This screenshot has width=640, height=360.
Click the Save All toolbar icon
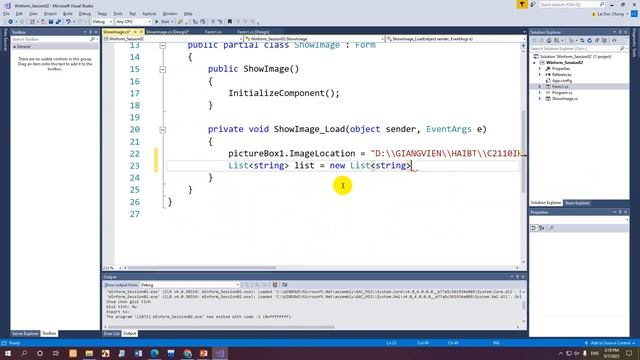coord(58,22)
